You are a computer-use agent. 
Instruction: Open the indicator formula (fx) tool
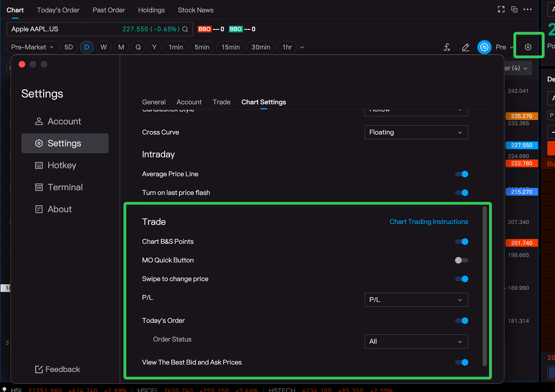[447, 47]
